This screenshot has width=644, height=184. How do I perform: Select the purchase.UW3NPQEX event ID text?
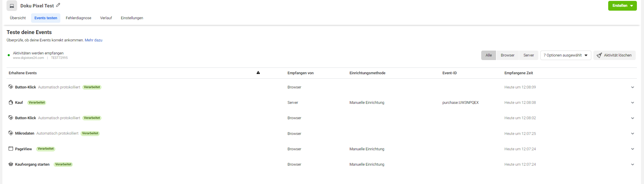[460, 103]
